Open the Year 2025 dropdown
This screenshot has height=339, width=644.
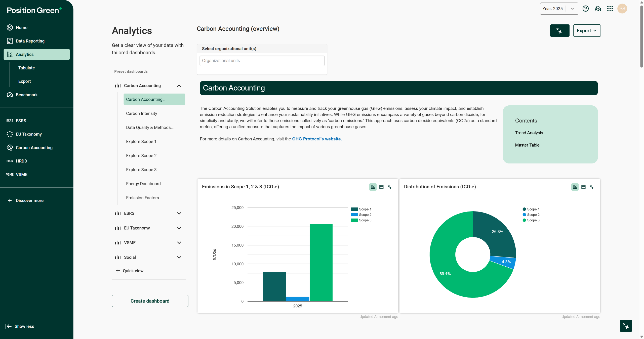pyautogui.click(x=559, y=9)
